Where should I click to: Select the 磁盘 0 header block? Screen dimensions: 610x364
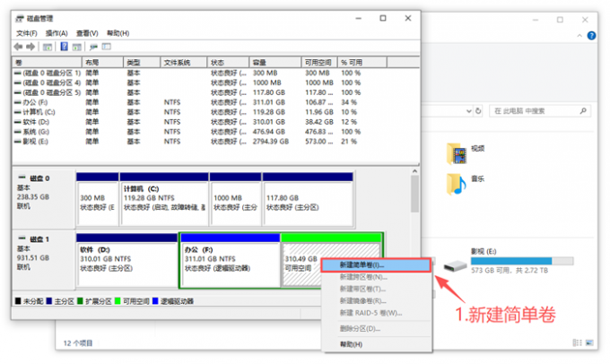44,199
